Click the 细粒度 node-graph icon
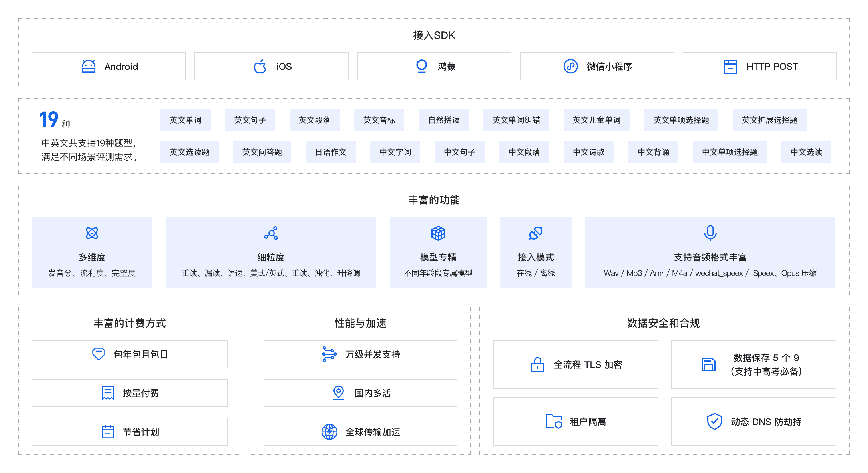Screen dimensions: 868x473 point(271,233)
